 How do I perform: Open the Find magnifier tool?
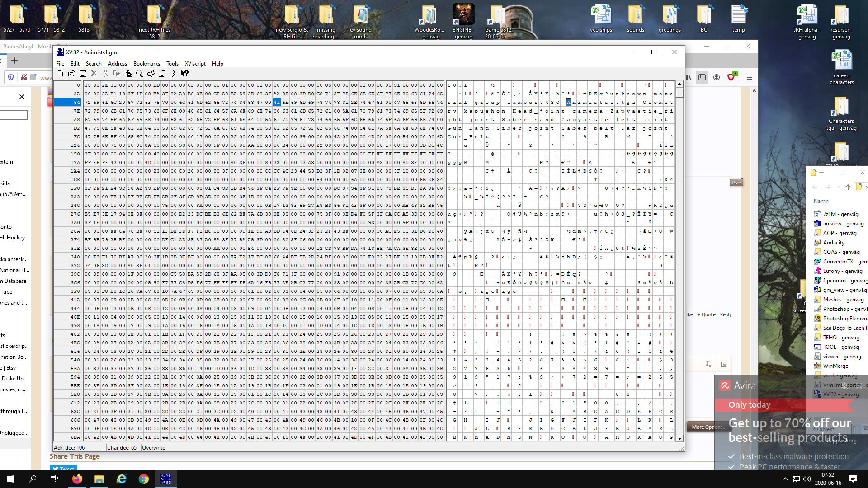click(x=139, y=74)
